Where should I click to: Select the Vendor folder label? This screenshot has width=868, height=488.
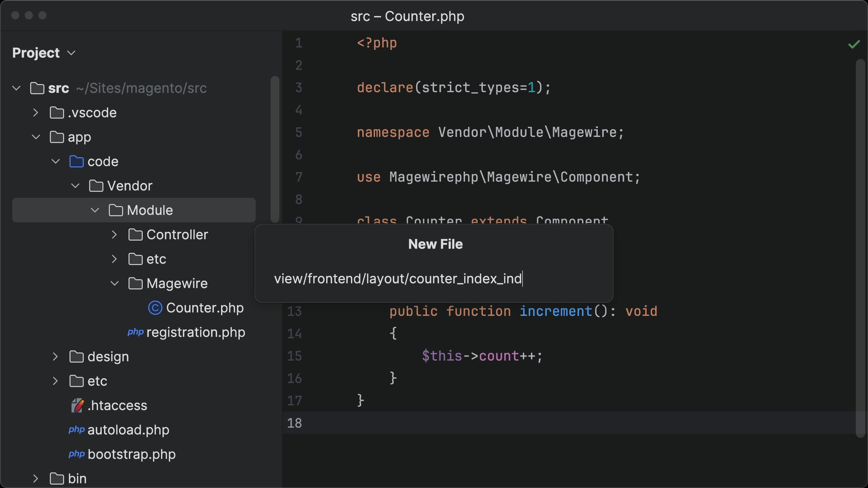tap(130, 186)
